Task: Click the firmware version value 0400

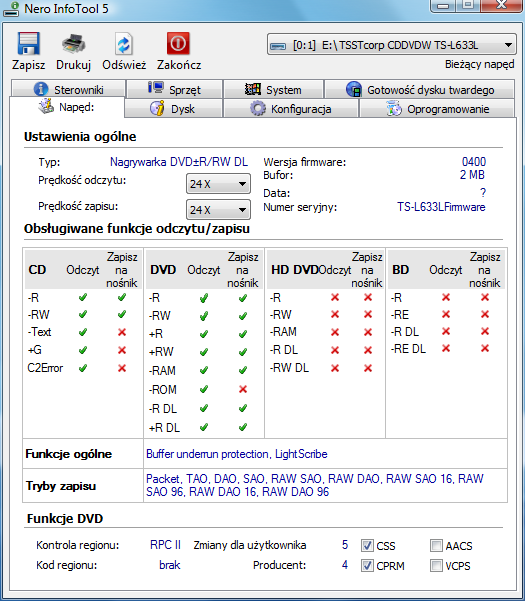Action: coord(474,162)
